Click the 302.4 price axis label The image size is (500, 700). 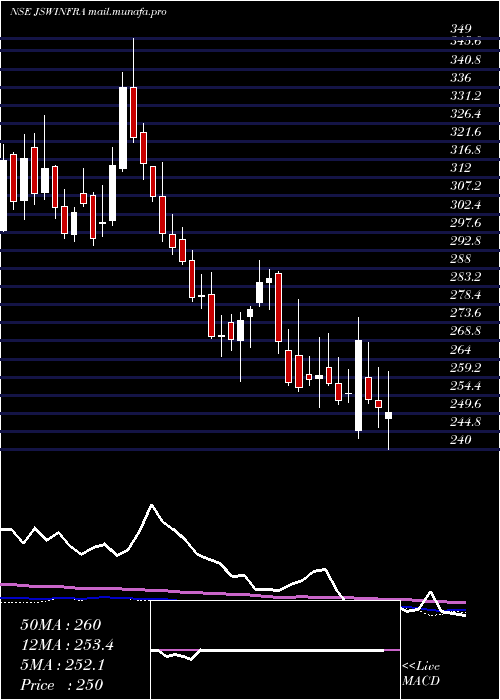coord(465,205)
